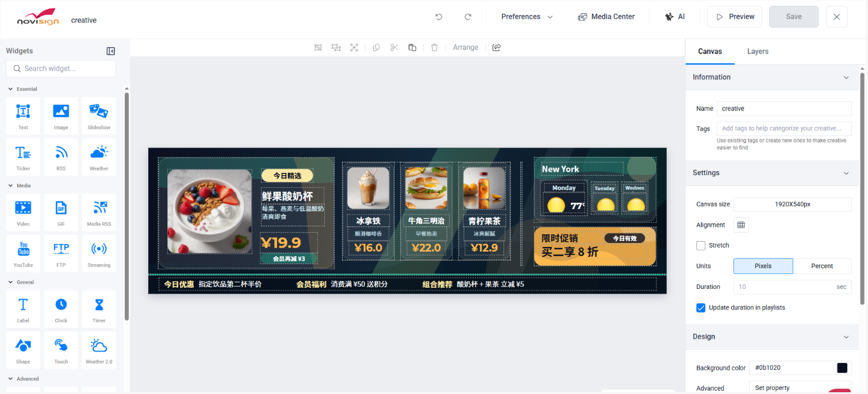Open the AI assistant
This screenshot has width=868, height=394.
(675, 17)
